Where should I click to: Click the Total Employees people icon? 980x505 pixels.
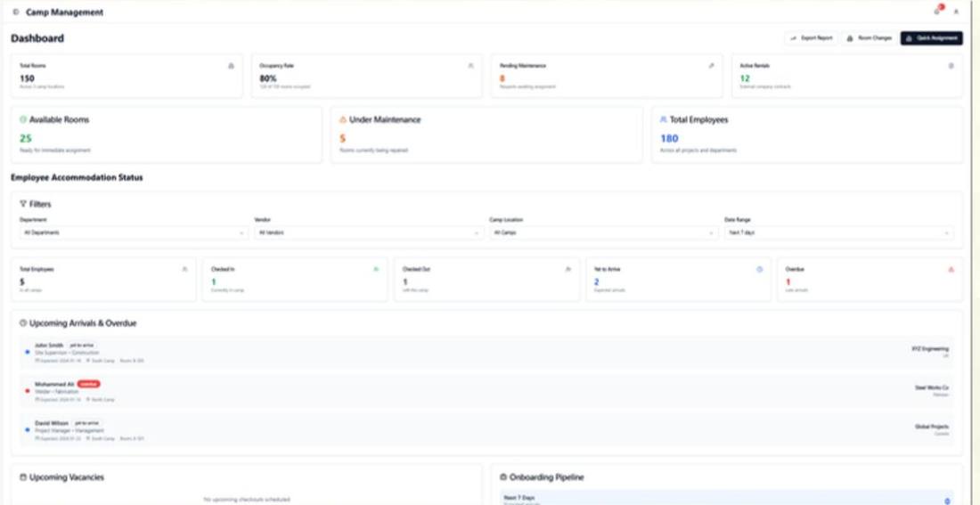(x=664, y=119)
